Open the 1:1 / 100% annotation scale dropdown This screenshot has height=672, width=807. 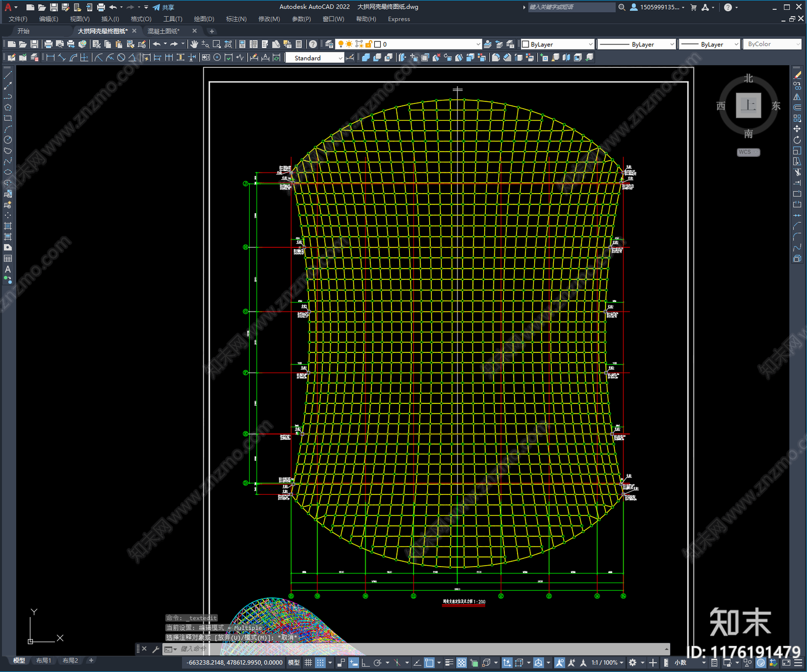pyautogui.click(x=607, y=662)
